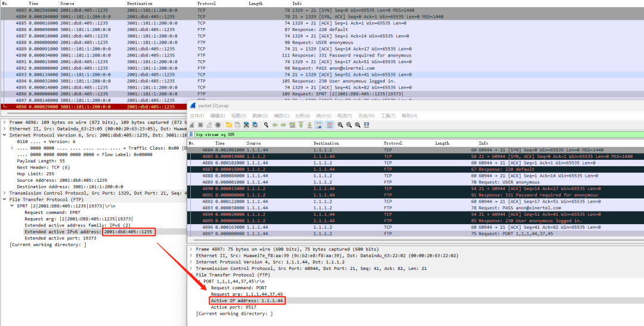Image resolution: width=644 pixels, height=326 pixels.
Task: Click the go to next packet arrow
Action: 283,125
